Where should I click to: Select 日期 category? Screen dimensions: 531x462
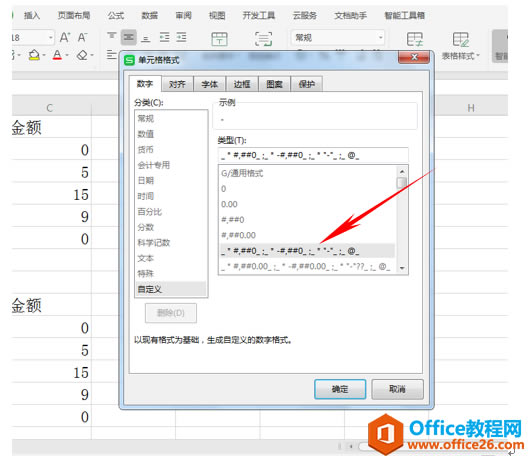click(171, 181)
